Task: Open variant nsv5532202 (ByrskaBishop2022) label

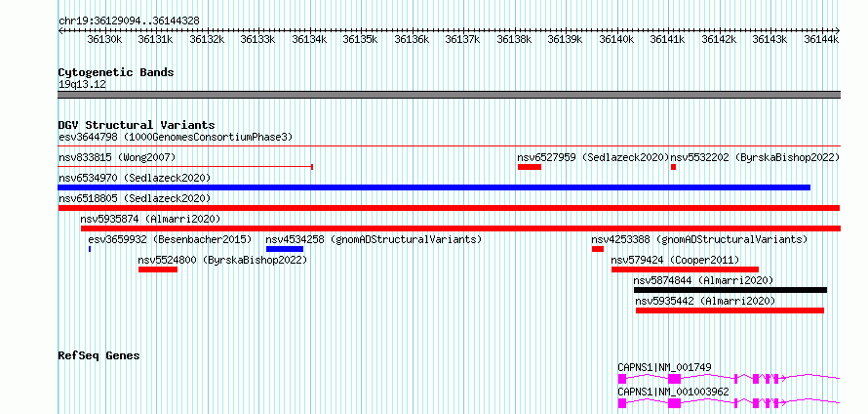Action: (755, 158)
